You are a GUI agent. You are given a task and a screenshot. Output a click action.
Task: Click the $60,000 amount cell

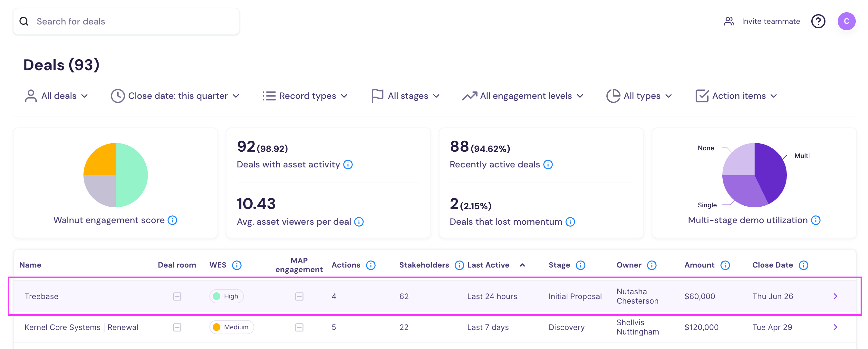(x=699, y=297)
